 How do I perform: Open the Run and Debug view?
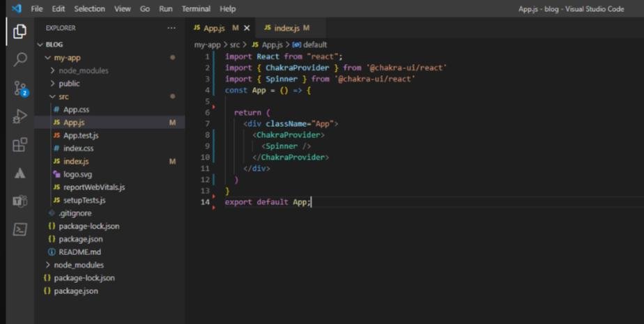pos(20,116)
